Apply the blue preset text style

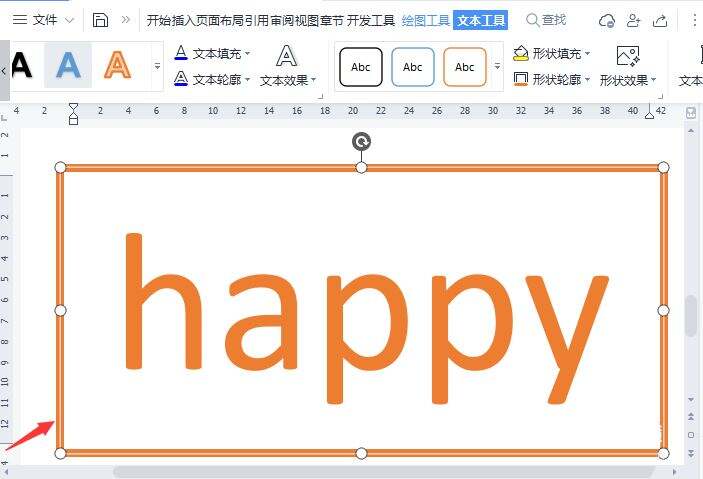click(x=68, y=65)
